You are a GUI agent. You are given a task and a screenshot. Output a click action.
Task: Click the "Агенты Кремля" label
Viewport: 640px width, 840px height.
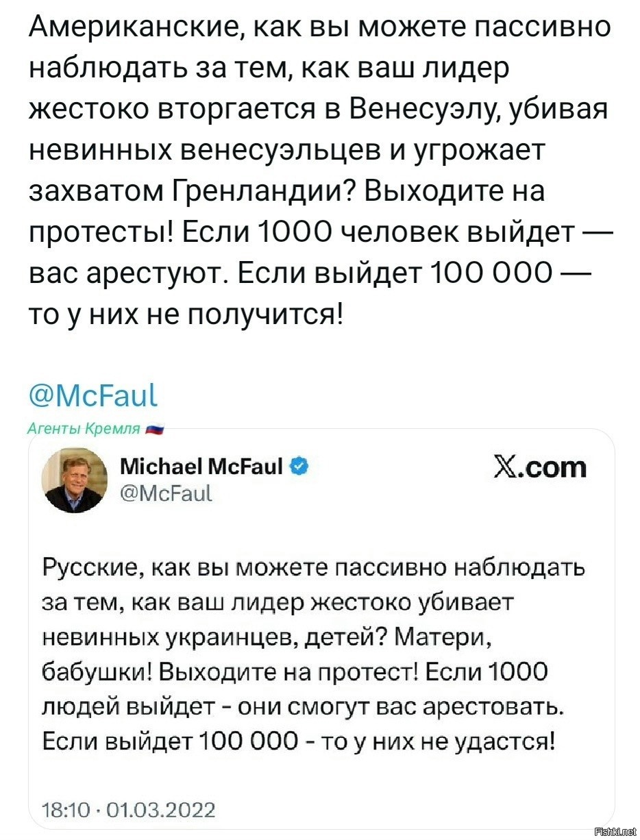point(84,430)
